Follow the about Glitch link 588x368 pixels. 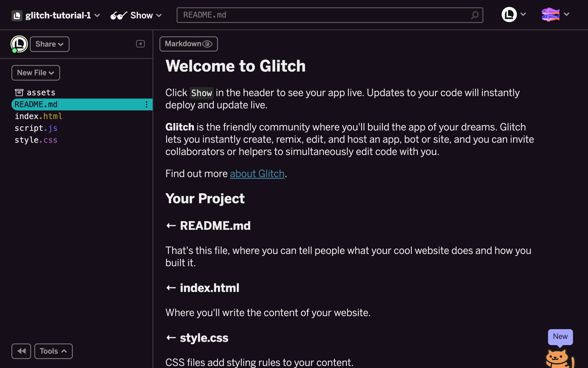257,173
